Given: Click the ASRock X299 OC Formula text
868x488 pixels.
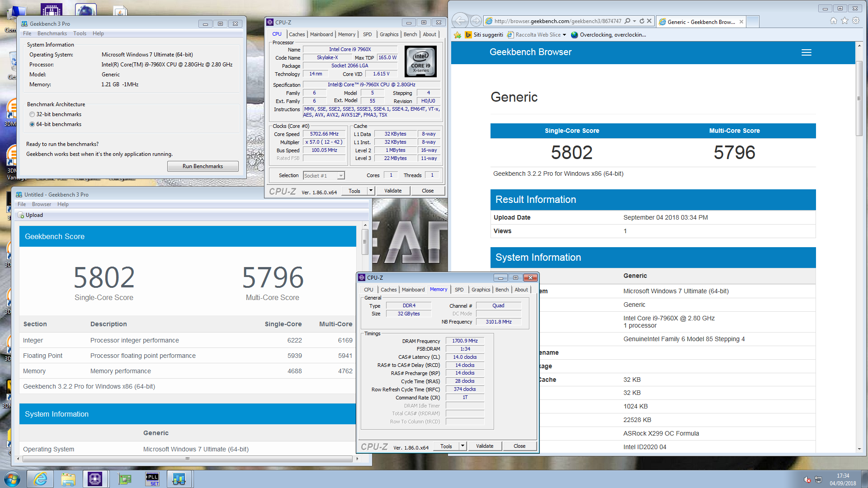Looking at the screenshot, I should coord(661,433).
